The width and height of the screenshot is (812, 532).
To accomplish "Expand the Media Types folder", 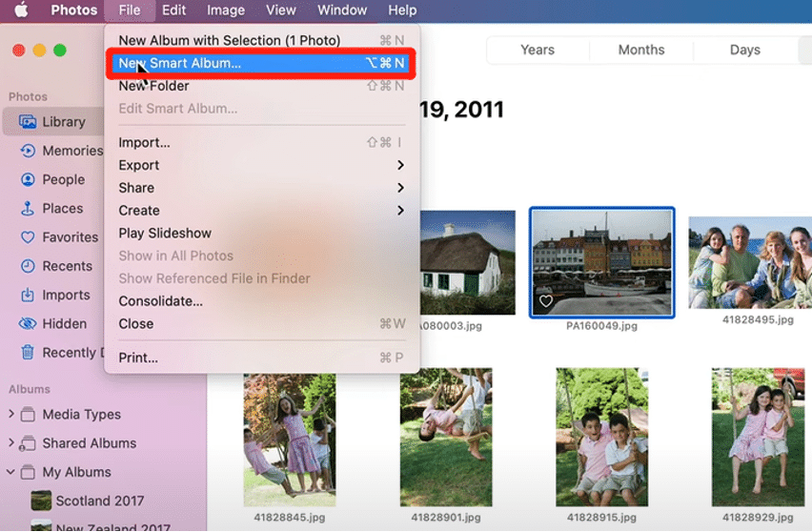I will (x=10, y=414).
